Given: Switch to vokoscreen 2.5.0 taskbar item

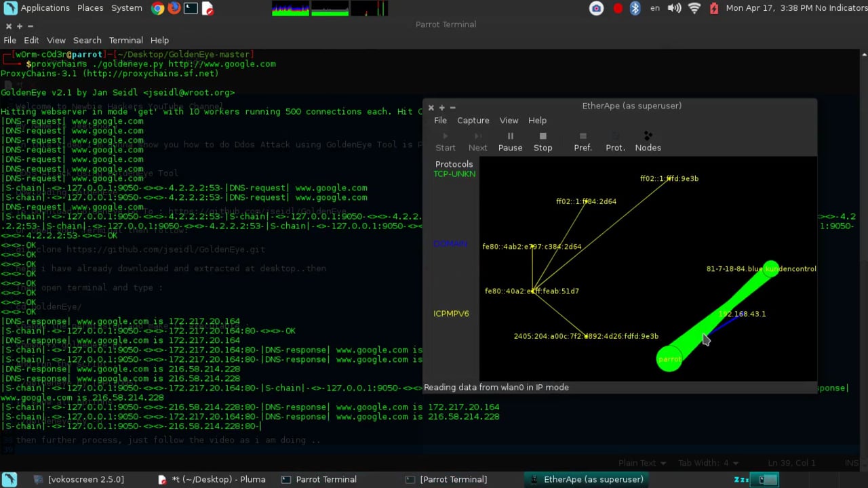Looking at the screenshot, I should [79, 479].
